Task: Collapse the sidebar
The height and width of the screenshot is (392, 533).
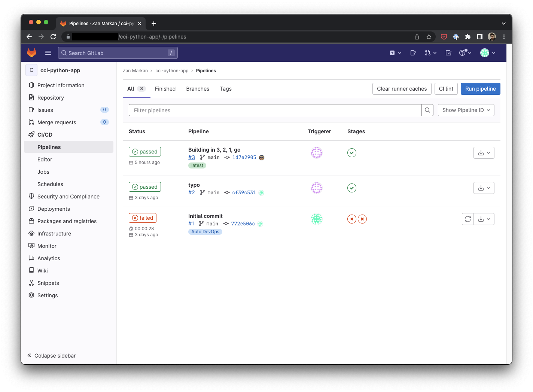Action: [51, 356]
